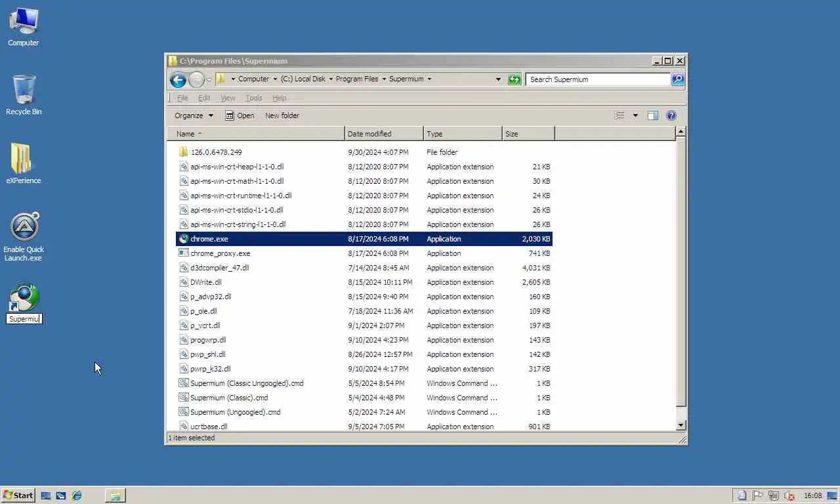Sort by the Type column header

pos(463,134)
